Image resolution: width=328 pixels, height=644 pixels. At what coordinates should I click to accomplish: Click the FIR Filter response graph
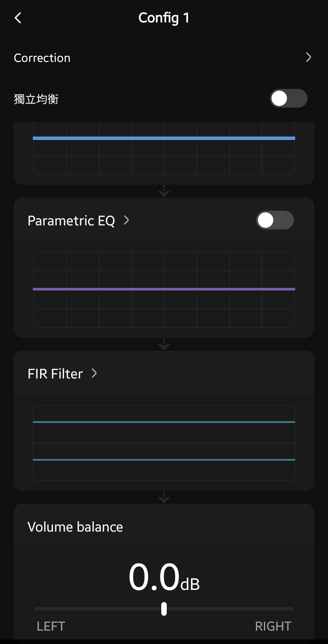164,443
